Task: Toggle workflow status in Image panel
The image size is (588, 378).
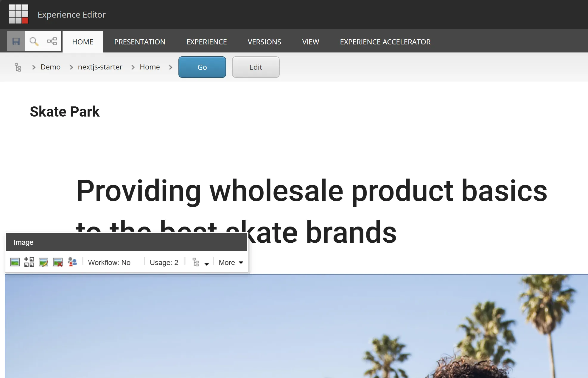Action: [110, 263]
